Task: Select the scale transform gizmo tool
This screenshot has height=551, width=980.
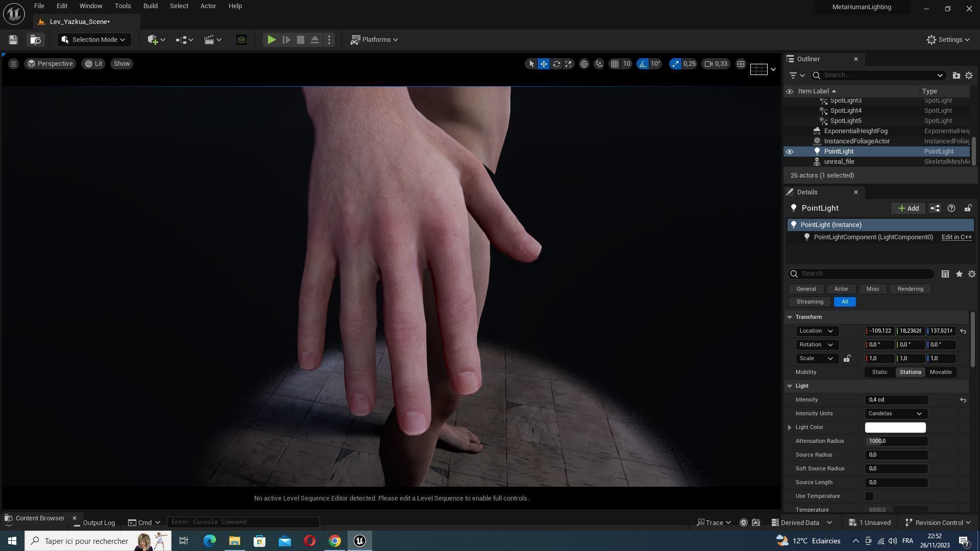Action: (568, 64)
